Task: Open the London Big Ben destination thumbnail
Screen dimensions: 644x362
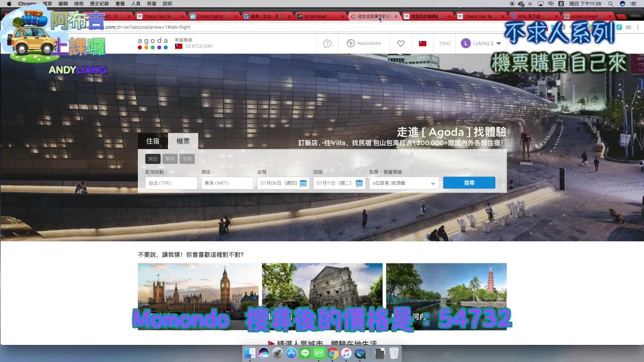Action: 198,296
